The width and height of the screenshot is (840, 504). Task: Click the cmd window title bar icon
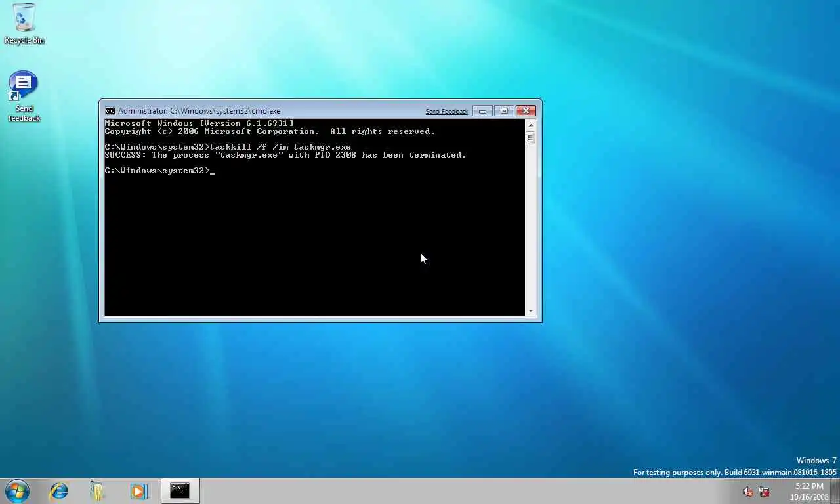[x=110, y=111]
